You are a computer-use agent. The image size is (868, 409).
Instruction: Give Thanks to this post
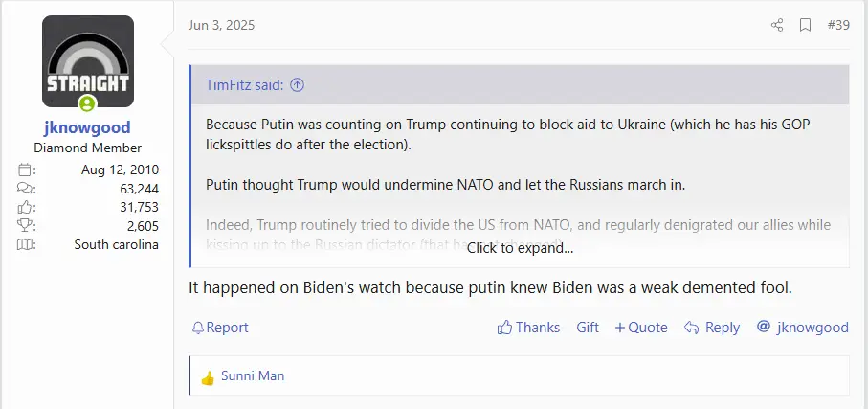[x=528, y=328]
